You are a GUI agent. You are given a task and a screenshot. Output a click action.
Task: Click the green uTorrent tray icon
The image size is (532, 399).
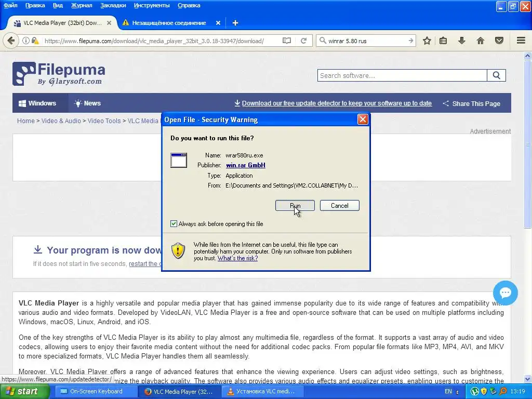(x=475, y=392)
